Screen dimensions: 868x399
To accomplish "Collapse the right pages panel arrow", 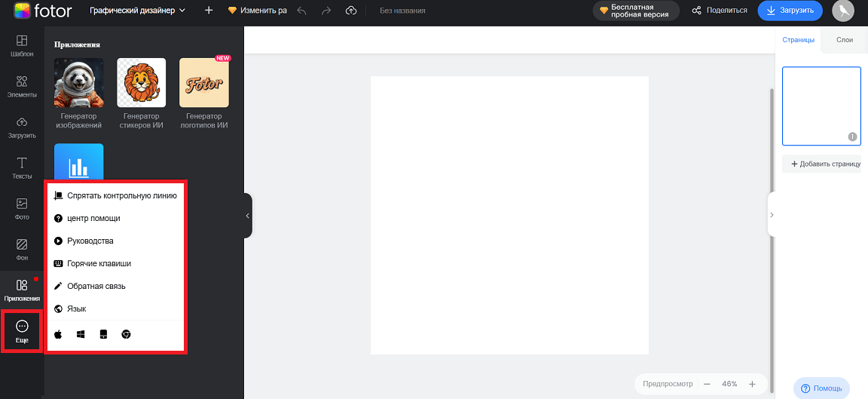I will pos(772,214).
